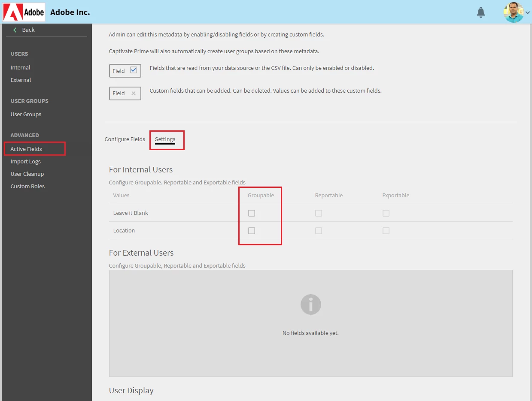Image resolution: width=532 pixels, height=401 pixels.
Task: Enable Groupable for Location
Action: pyautogui.click(x=252, y=231)
